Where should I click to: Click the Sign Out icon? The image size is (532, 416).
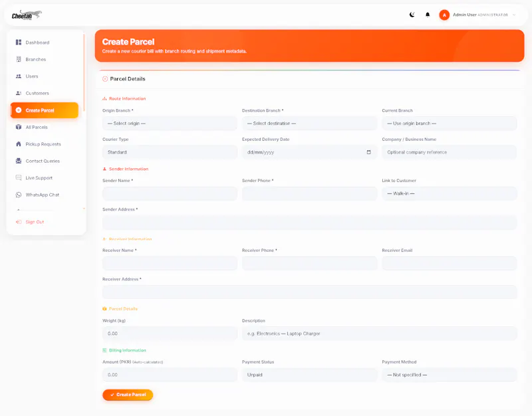19,222
